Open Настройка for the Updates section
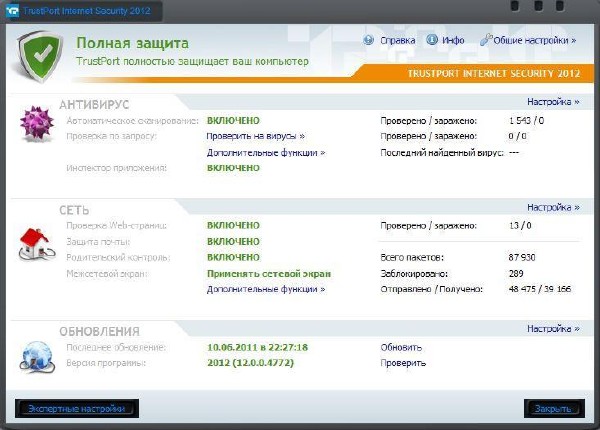The image size is (600, 430). pyautogui.click(x=552, y=328)
